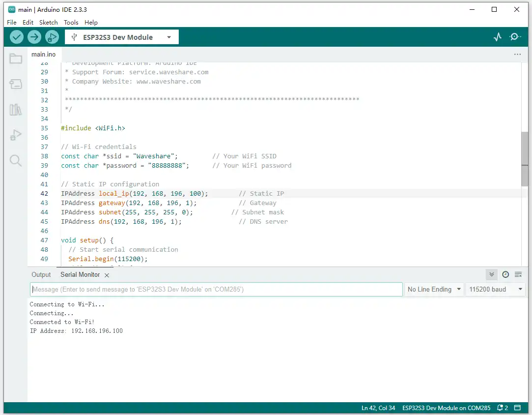The image size is (532, 415).
Task: Minimize the Arduino IDE window
Action: tap(472, 9)
